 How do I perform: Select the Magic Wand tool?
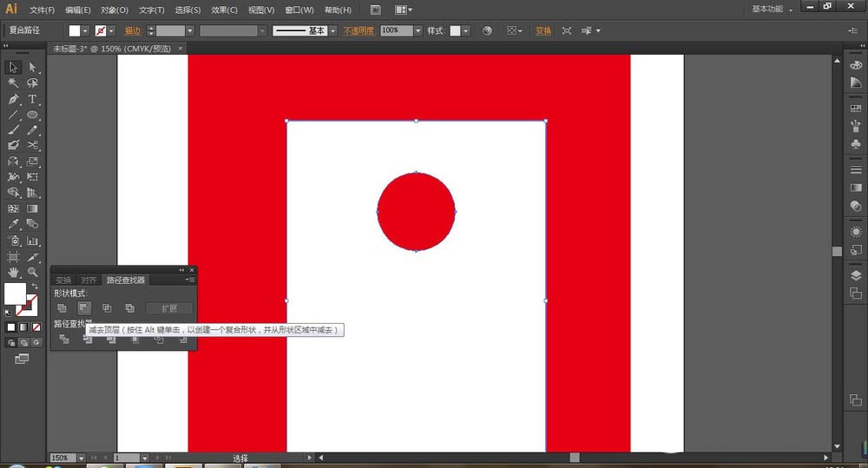(x=13, y=83)
